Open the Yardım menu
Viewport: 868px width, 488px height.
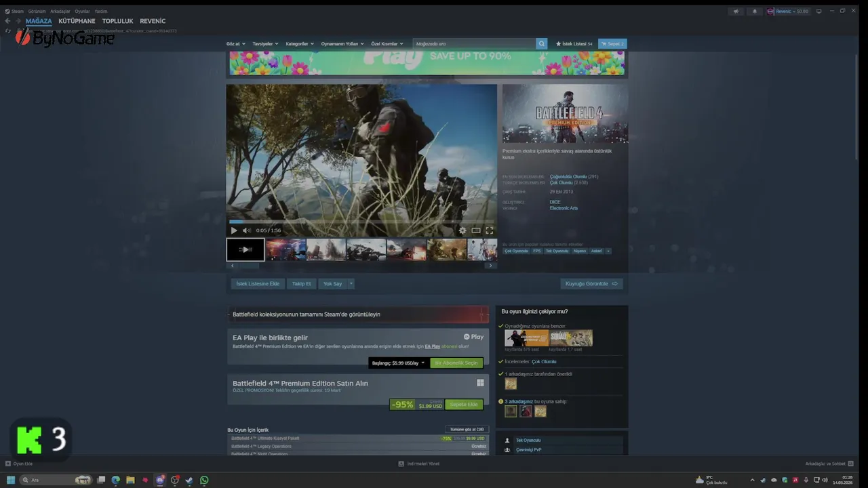(101, 12)
